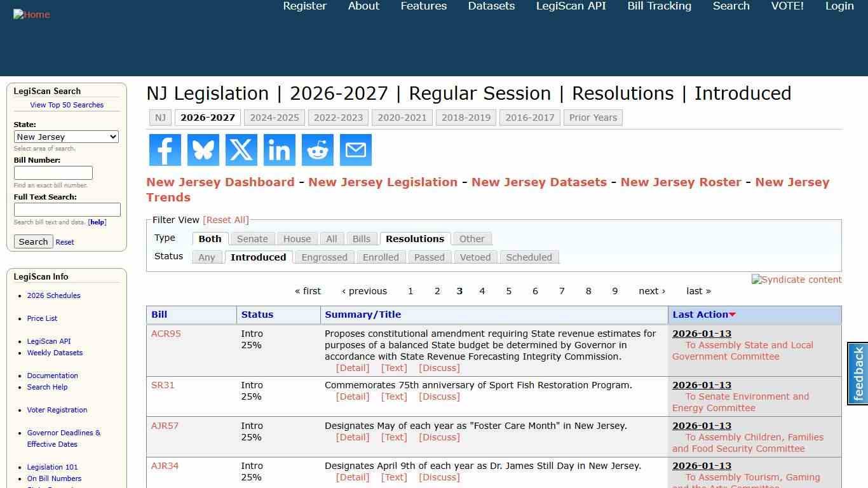Share the page on Bluesky
The height and width of the screenshot is (488, 868).
[203, 150]
